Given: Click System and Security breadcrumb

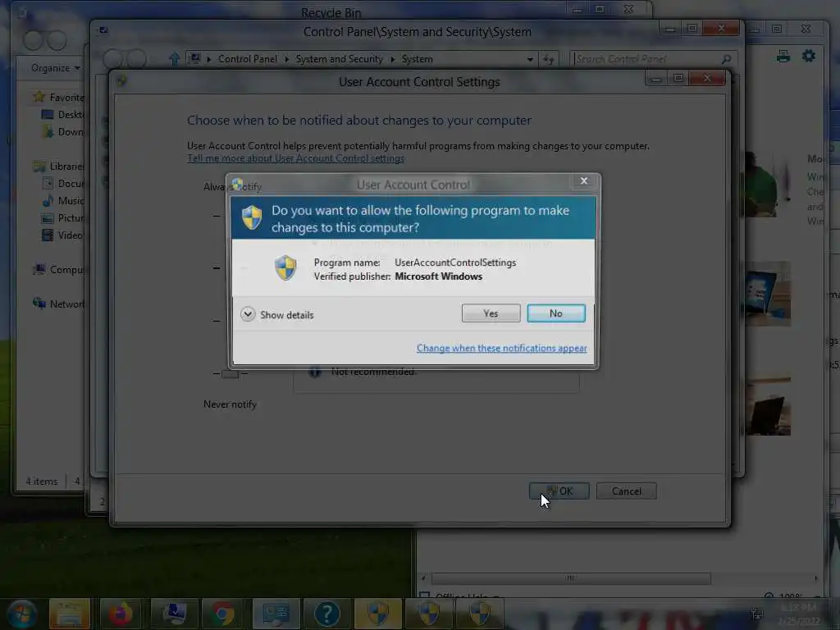Looking at the screenshot, I should tap(339, 59).
